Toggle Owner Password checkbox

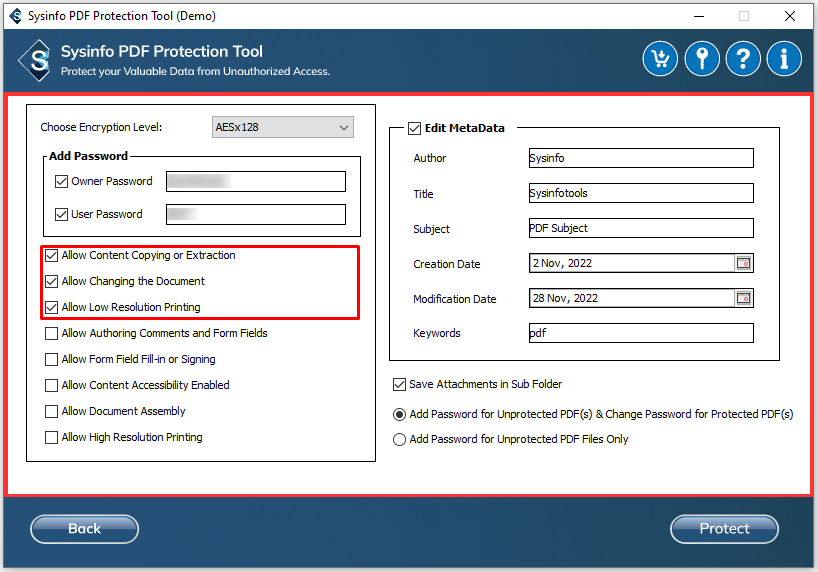[x=62, y=181]
